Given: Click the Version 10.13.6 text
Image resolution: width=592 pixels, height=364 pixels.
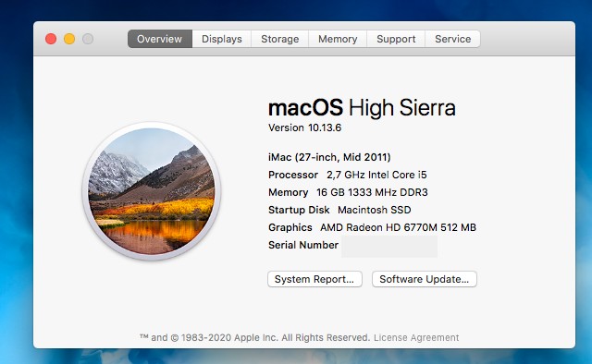Looking at the screenshot, I should pyautogui.click(x=304, y=127).
